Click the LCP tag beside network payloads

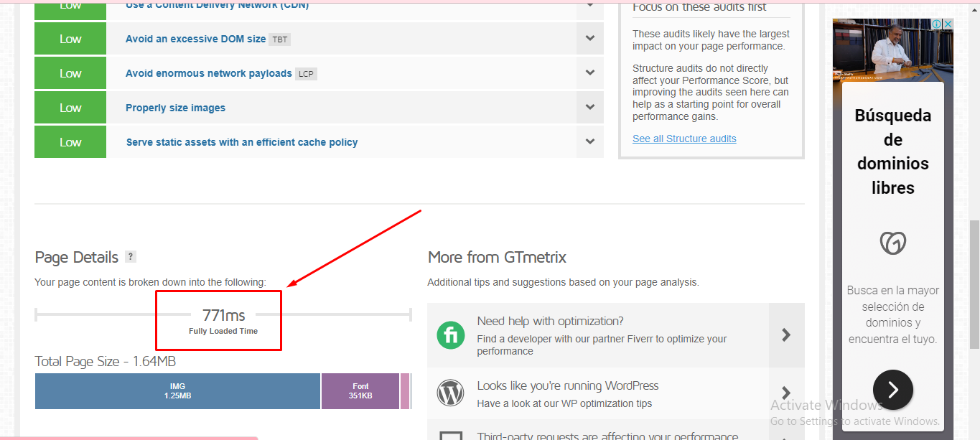pyautogui.click(x=306, y=74)
